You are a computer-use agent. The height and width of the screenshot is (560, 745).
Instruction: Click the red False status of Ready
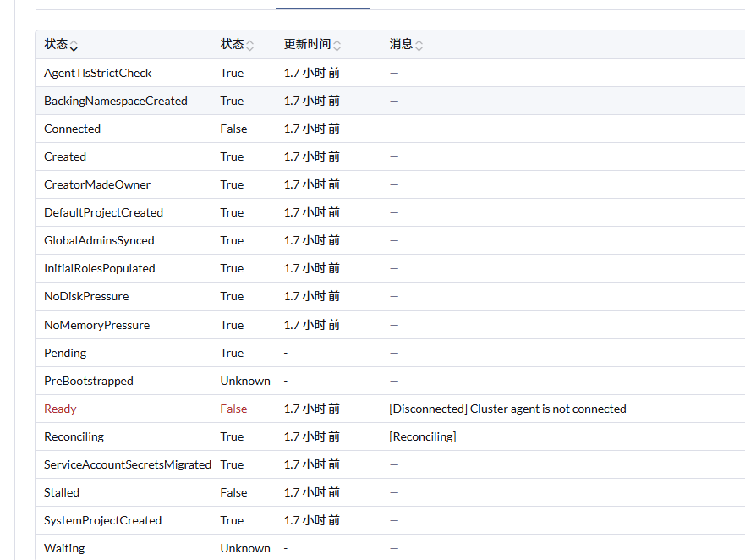pos(233,409)
